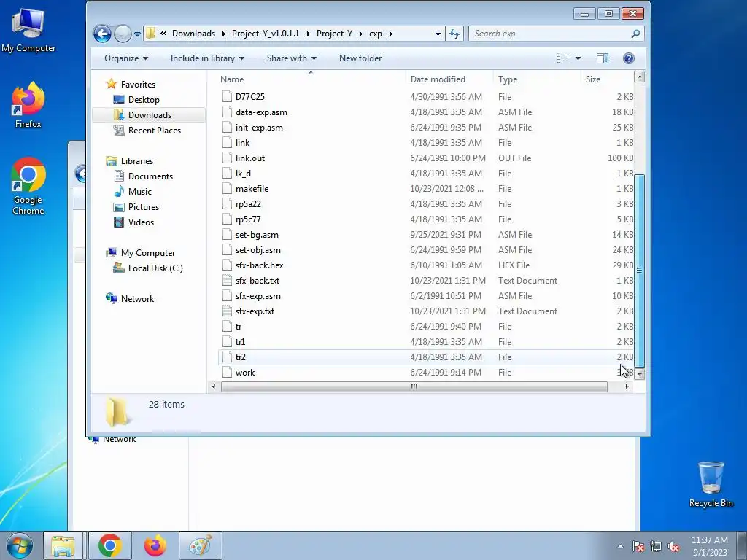Sort by the Type column header
This screenshot has width=747, height=560.
pyautogui.click(x=508, y=79)
